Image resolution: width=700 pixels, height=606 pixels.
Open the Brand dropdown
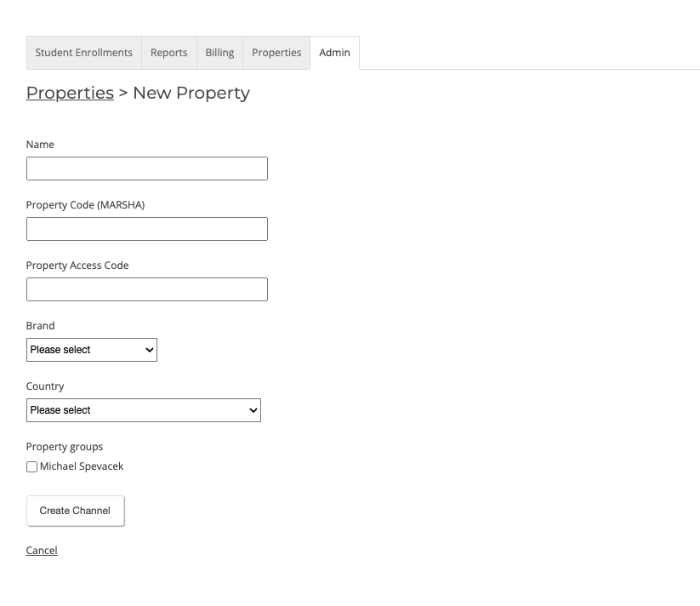click(92, 350)
